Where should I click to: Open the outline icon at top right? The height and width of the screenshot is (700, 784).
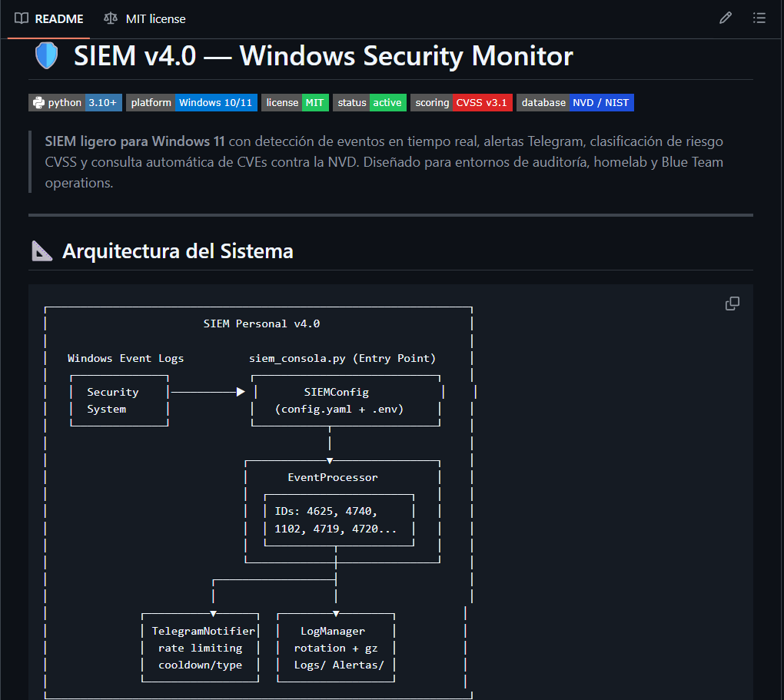coord(759,17)
